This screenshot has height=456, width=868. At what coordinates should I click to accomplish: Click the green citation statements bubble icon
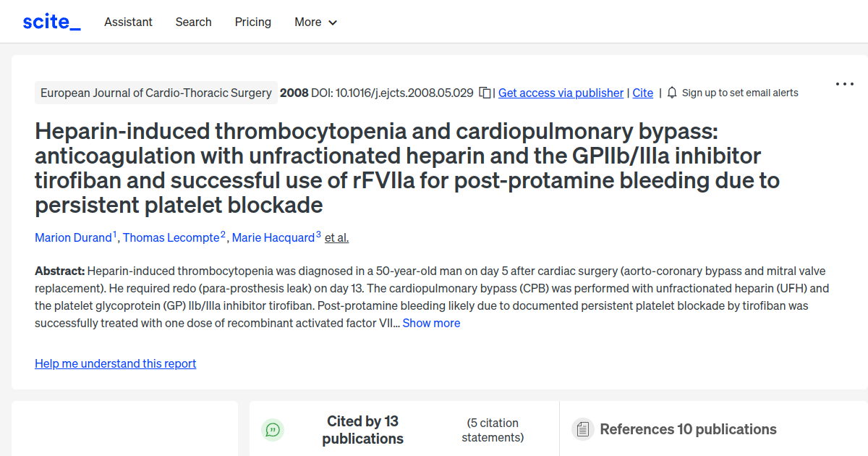tap(273, 430)
